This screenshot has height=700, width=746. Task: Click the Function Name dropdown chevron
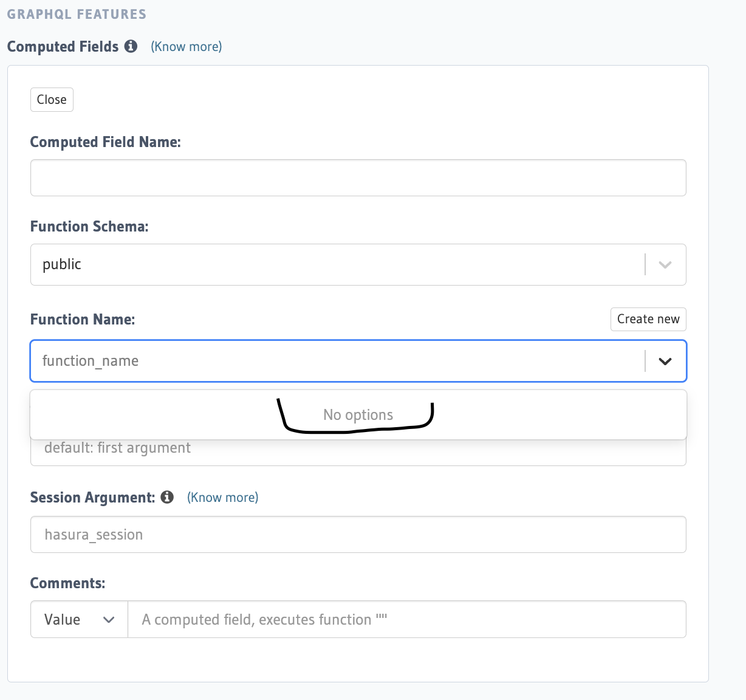coord(665,361)
